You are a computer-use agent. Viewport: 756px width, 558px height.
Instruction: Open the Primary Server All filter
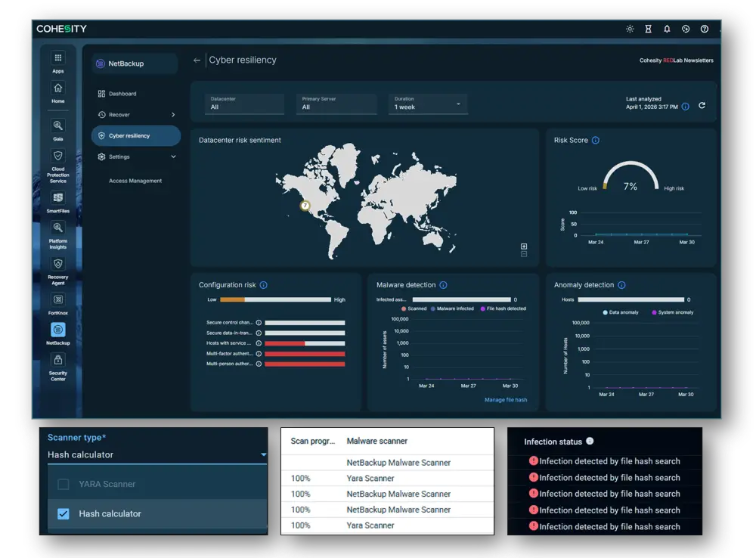pyautogui.click(x=336, y=104)
